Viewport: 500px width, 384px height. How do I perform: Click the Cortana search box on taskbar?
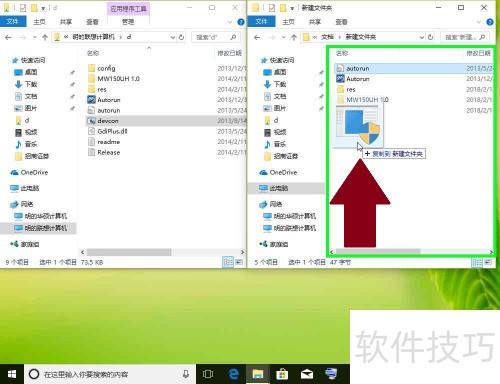[x=110, y=374]
